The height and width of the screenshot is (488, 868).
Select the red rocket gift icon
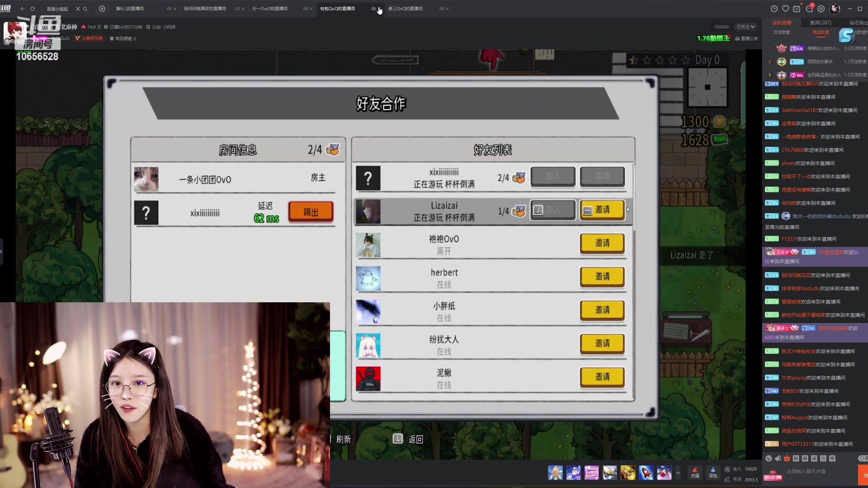click(x=646, y=473)
